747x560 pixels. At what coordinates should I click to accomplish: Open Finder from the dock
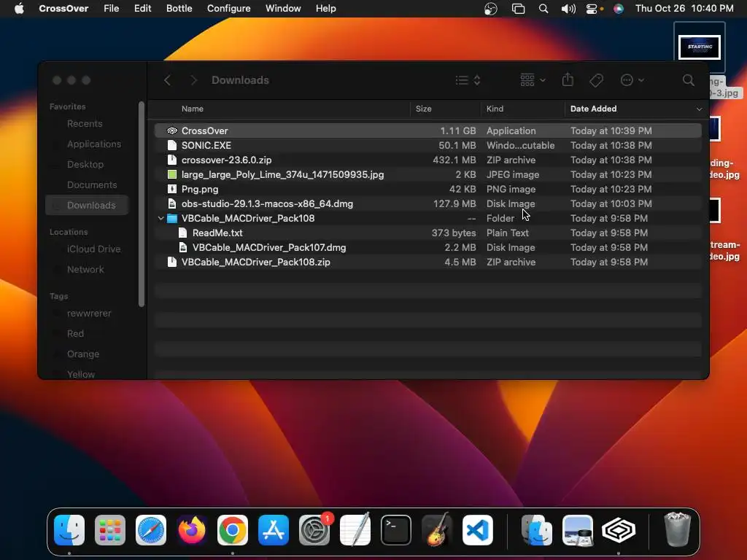pyautogui.click(x=69, y=530)
